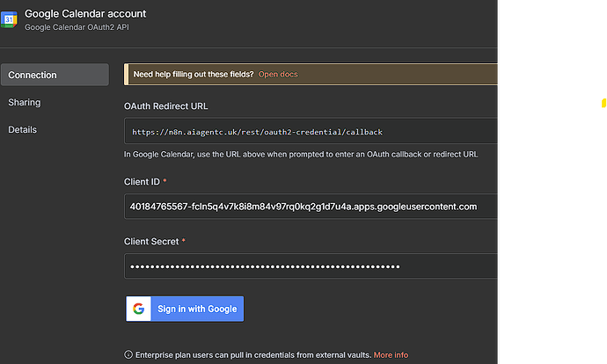Image resolution: width=607 pixels, height=364 pixels.
Task: Click the 'In Google Calendar, use the URL above' hint
Action: (x=301, y=155)
